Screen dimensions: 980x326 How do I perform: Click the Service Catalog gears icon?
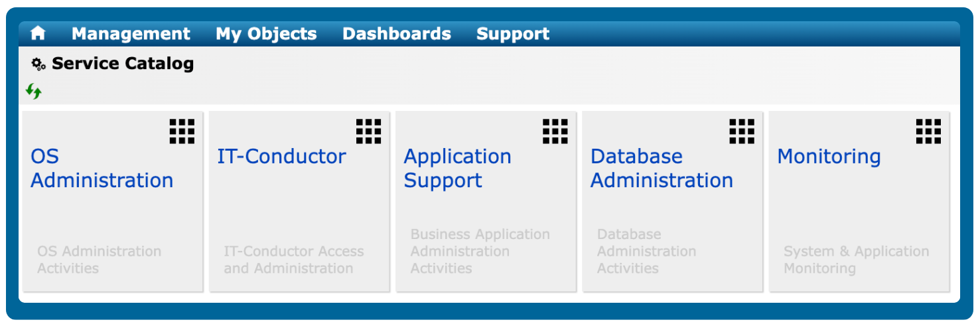click(38, 64)
